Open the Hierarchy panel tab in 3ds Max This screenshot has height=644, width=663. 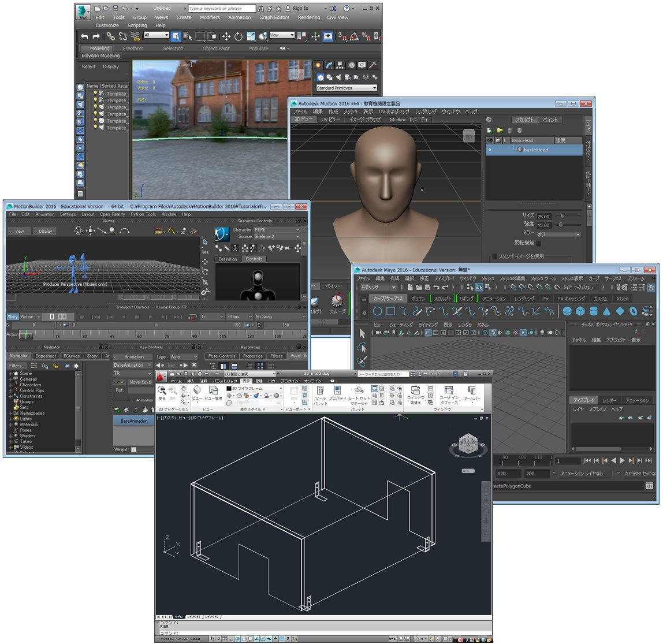[x=340, y=65]
